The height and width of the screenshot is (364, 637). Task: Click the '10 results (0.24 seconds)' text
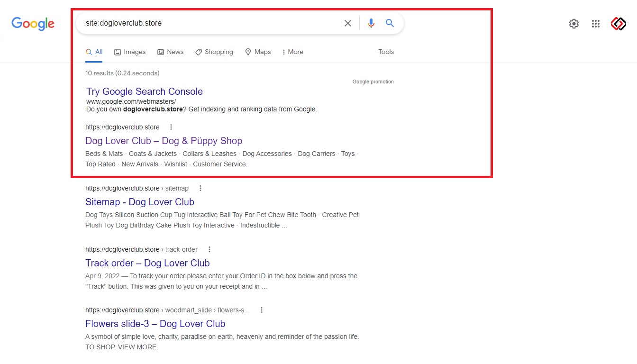point(122,73)
